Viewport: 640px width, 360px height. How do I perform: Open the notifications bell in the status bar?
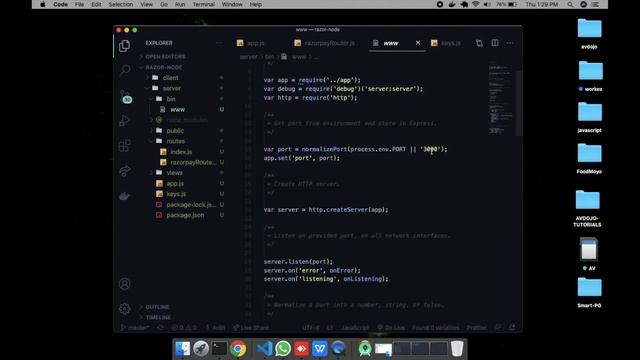[513, 327]
